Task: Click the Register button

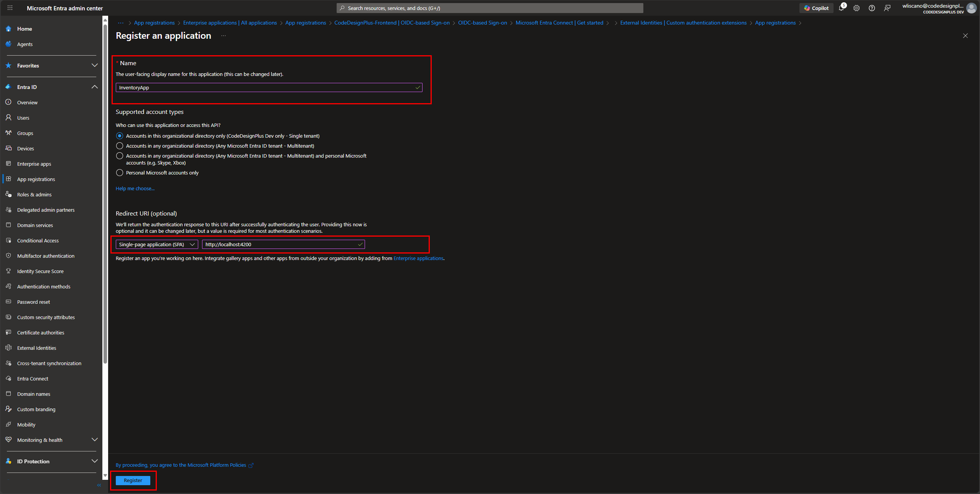Action: [x=133, y=480]
